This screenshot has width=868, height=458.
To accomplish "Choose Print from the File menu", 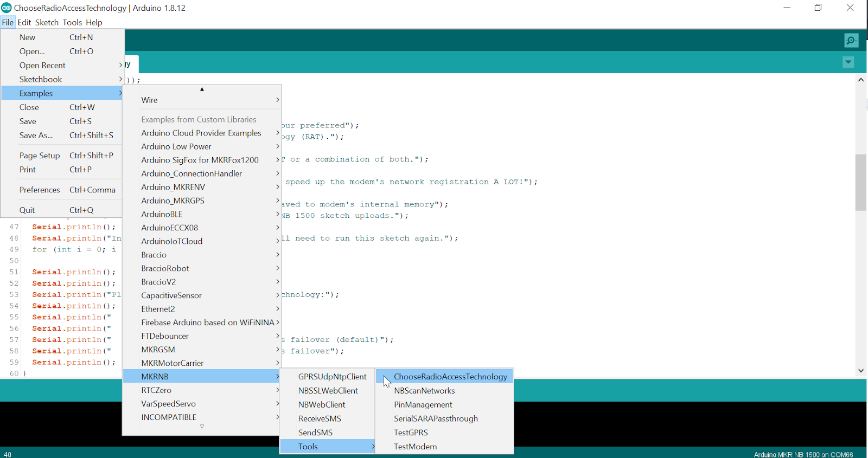I will [62, 170].
